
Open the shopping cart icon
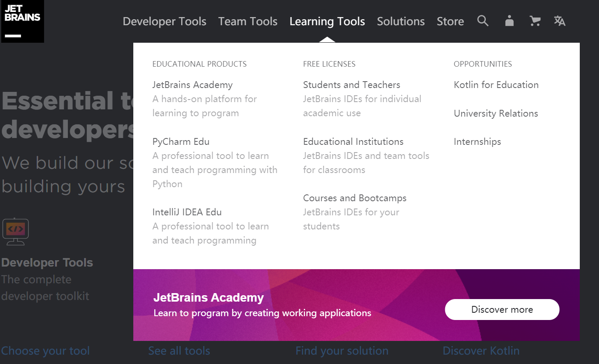(535, 21)
